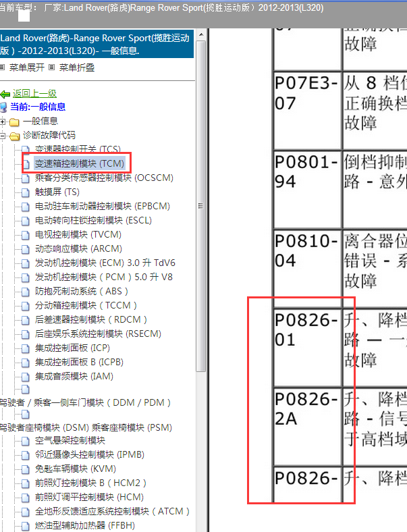
Task: Click the P0801-94 fault code cell
Action: click(x=307, y=189)
